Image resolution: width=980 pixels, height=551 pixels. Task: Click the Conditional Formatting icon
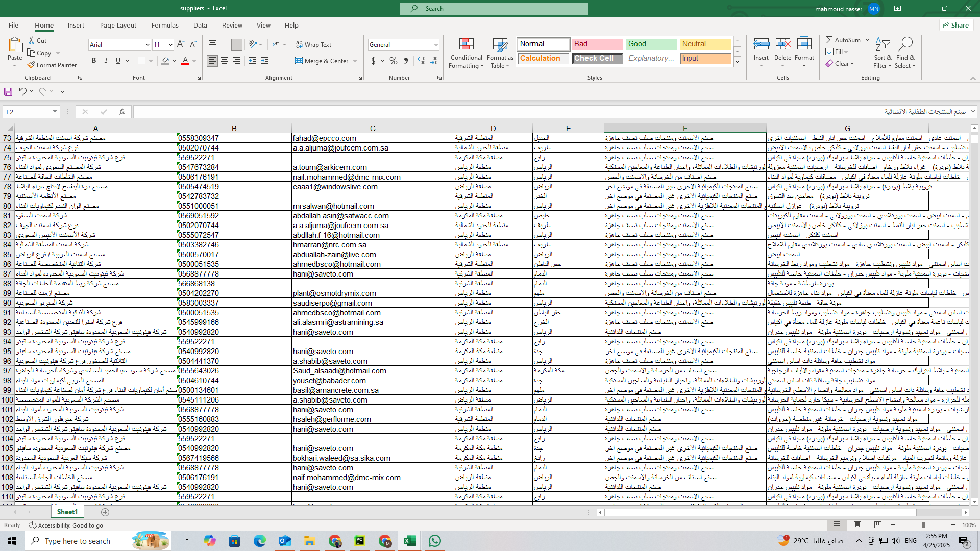pyautogui.click(x=466, y=45)
